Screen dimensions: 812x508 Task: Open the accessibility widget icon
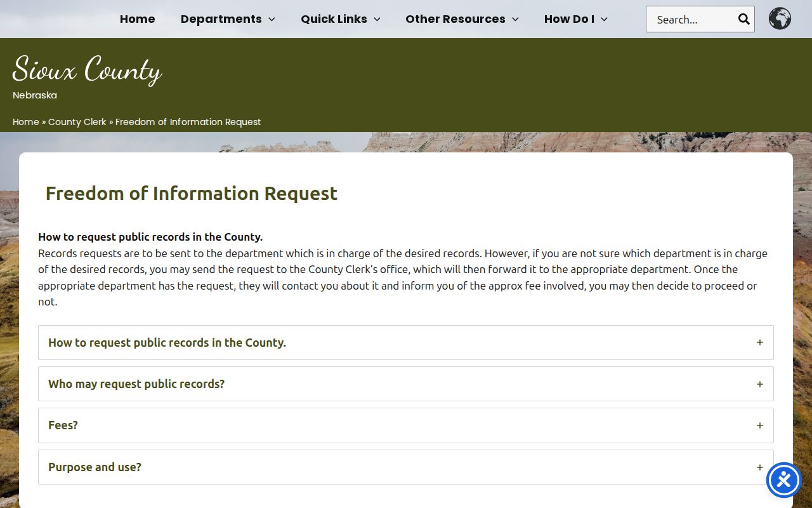784,480
